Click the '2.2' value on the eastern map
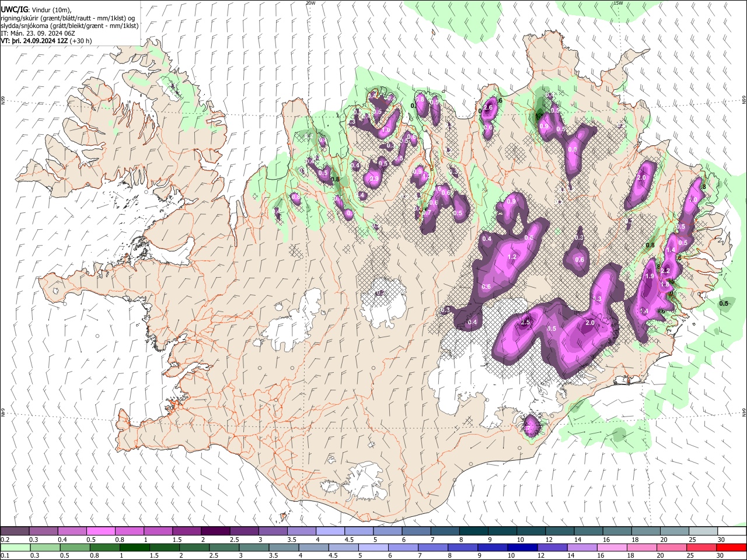The image size is (747, 560). 665,271
